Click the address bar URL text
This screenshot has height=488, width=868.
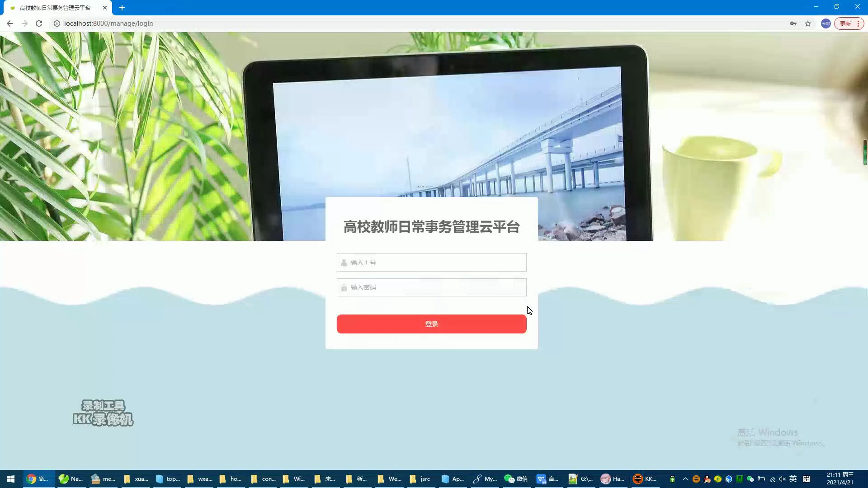coord(108,23)
